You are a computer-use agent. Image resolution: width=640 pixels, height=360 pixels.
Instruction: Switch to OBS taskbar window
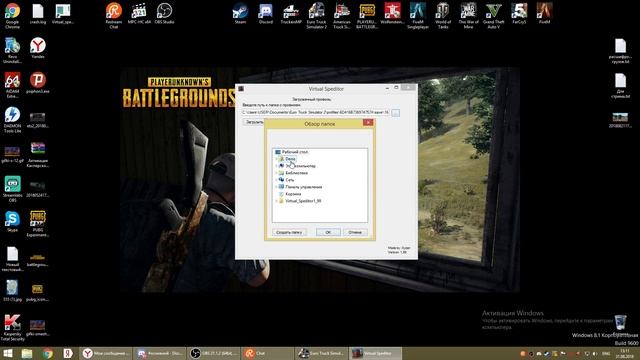[213, 353]
